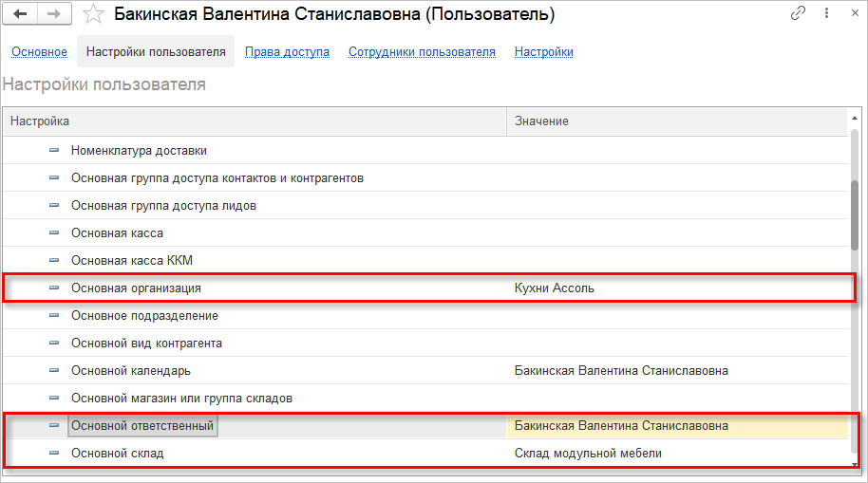The height and width of the screenshot is (483, 868).
Task: Add the user to favorites with the star
Action: (x=93, y=14)
